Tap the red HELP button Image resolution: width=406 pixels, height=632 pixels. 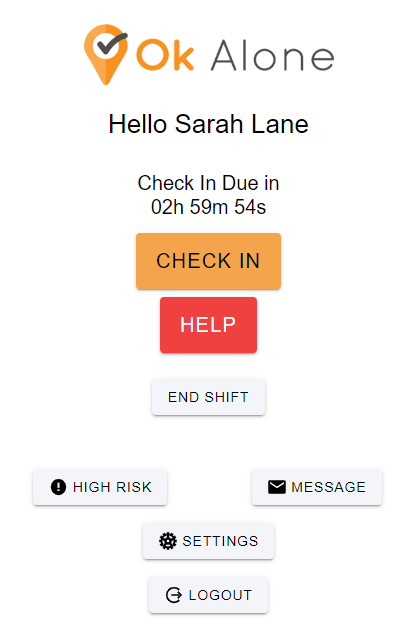click(x=208, y=325)
